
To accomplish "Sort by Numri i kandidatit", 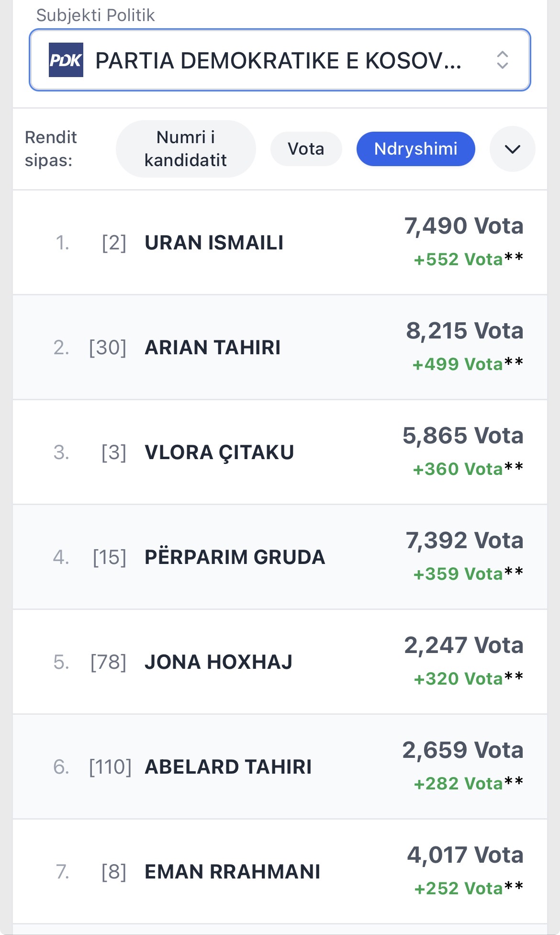I will point(186,149).
